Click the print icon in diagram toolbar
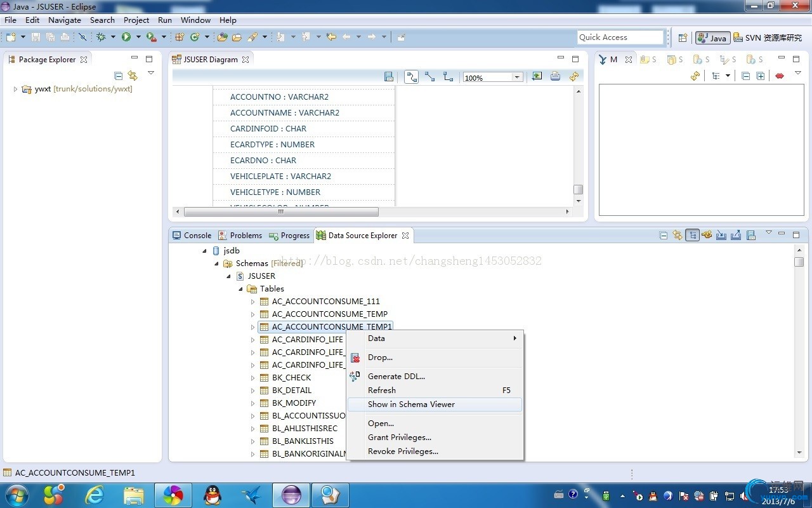 555,77
